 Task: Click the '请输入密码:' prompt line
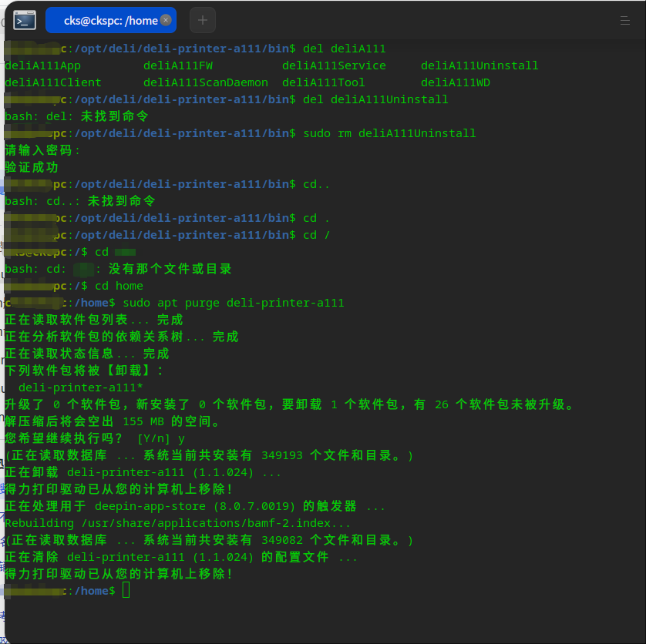(42, 150)
